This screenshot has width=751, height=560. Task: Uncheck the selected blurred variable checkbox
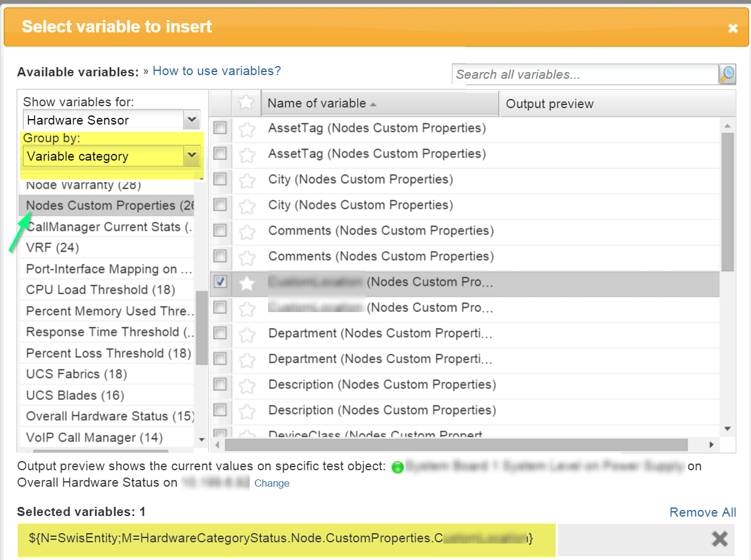click(x=220, y=282)
